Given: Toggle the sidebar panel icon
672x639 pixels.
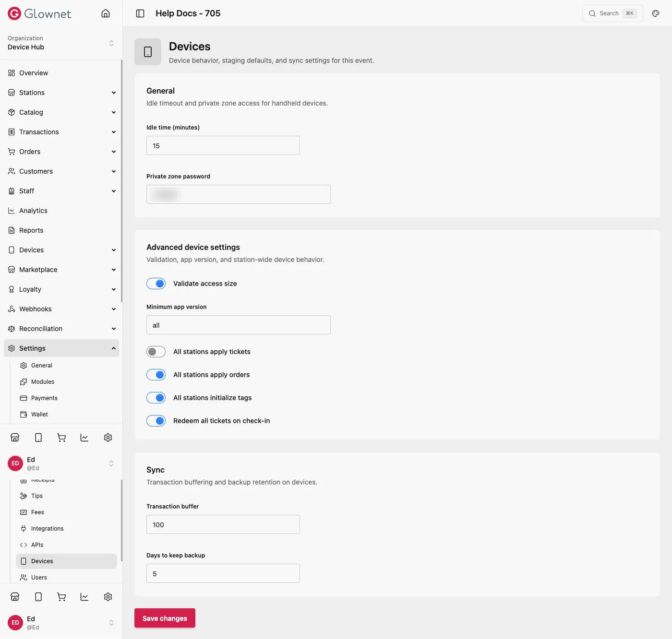Looking at the screenshot, I should [x=140, y=13].
